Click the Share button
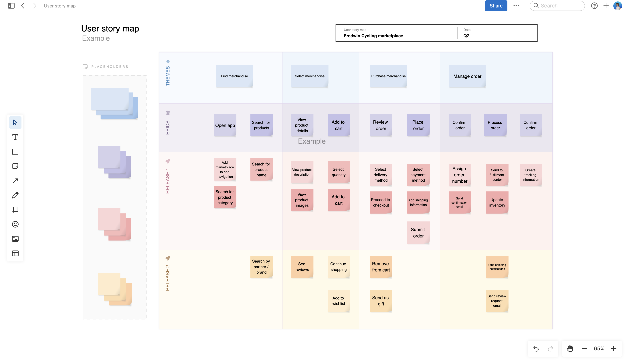This screenshot has width=629, height=364. point(496,6)
